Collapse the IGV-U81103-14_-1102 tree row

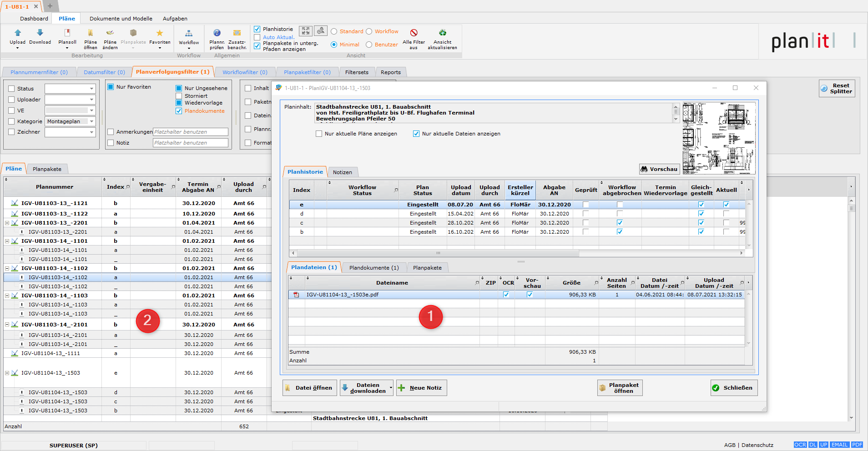[x=7, y=268]
